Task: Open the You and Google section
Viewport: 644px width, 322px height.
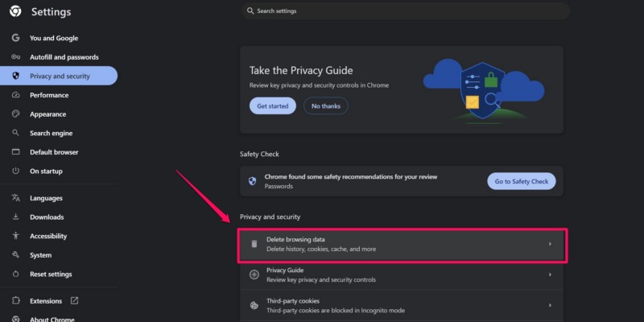Action: pyautogui.click(x=54, y=38)
